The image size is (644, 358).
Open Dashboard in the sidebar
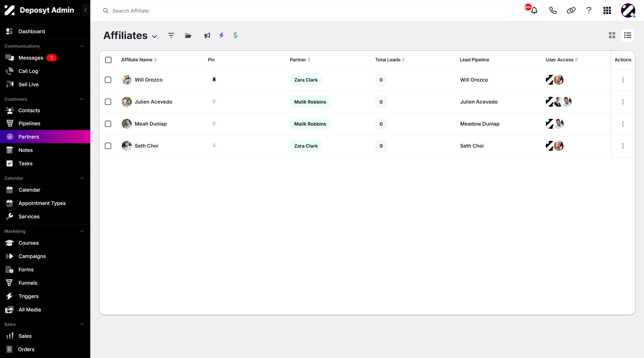pos(45,31)
